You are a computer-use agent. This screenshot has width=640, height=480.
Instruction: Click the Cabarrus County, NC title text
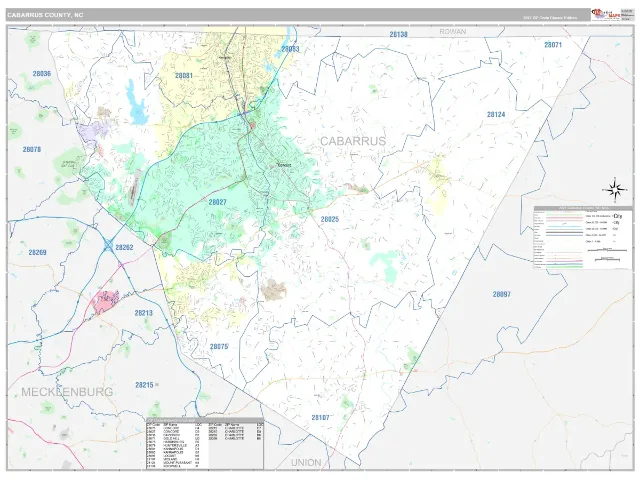45,15
